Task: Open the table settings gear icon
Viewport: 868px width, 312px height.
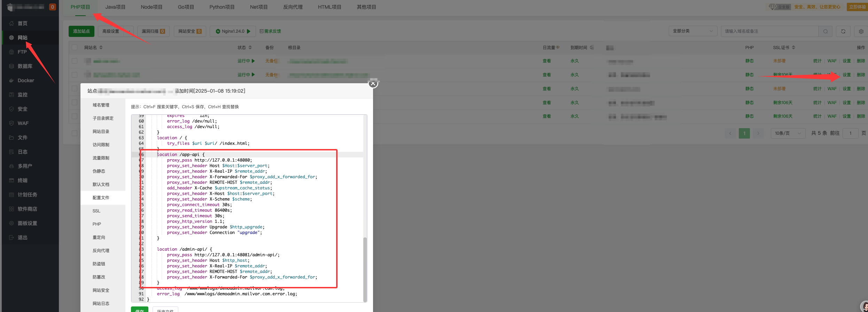Action: point(861,31)
